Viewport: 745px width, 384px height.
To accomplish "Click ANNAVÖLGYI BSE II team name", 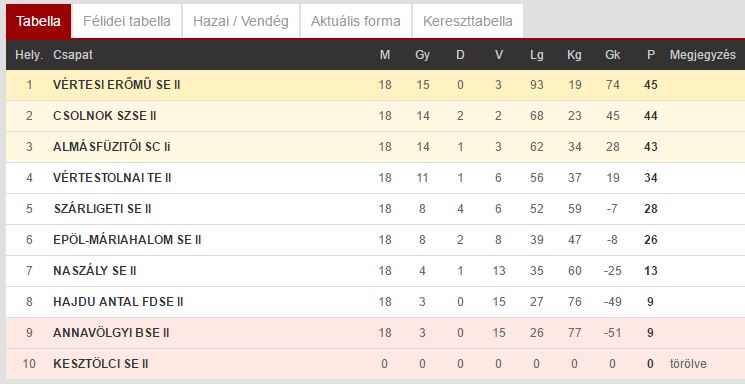I will (x=111, y=333).
